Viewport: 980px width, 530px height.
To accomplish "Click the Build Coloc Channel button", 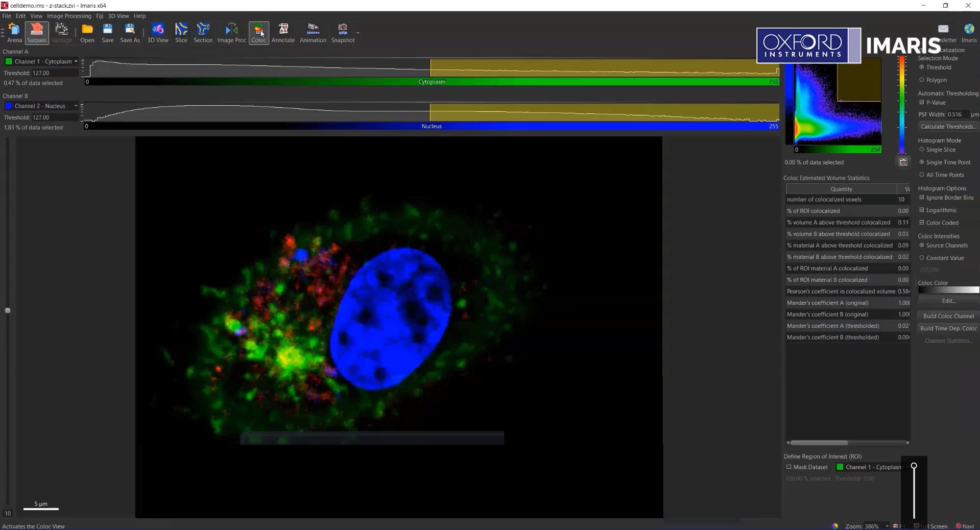I will pyautogui.click(x=948, y=316).
